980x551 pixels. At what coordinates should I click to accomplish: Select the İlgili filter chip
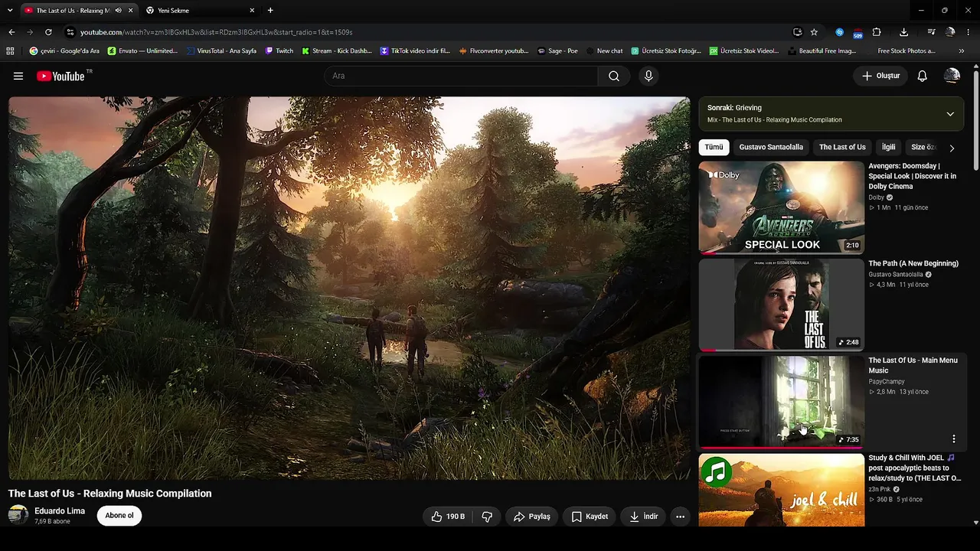click(x=888, y=147)
